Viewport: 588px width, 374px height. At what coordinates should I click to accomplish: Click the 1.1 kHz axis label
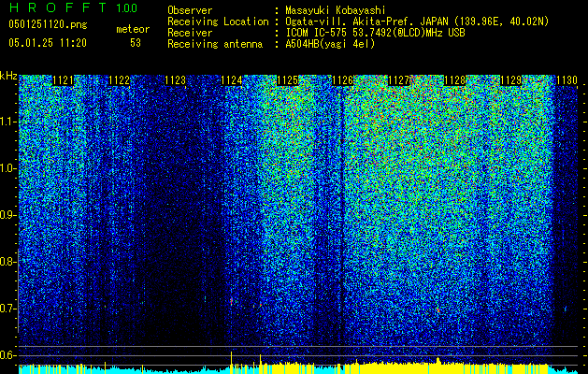8,122
